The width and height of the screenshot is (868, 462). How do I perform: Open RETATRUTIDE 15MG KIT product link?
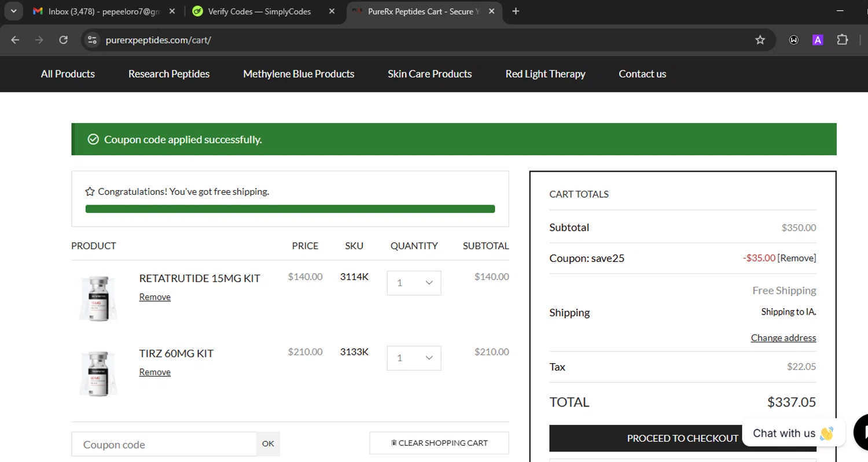click(x=200, y=278)
